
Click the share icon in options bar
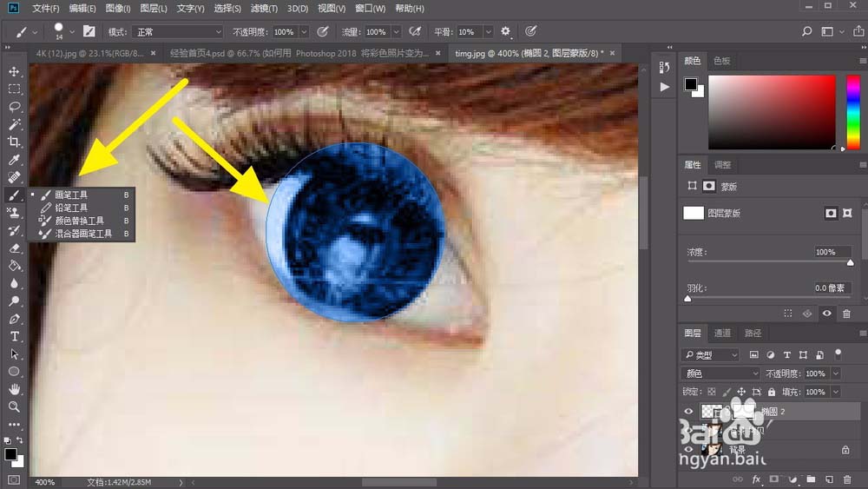tap(858, 31)
